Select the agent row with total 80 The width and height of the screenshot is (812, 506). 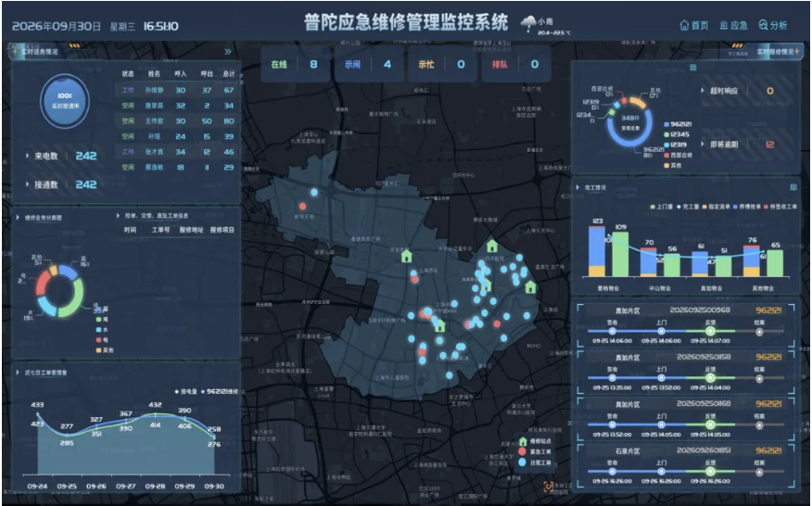(177, 120)
